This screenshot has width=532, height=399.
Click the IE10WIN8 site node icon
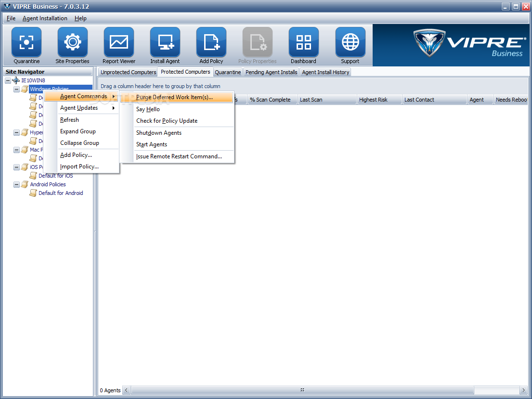16,80
